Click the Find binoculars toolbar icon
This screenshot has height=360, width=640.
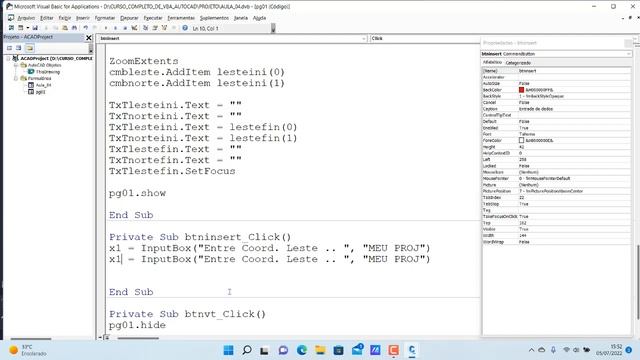pyautogui.click(x=74, y=28)
